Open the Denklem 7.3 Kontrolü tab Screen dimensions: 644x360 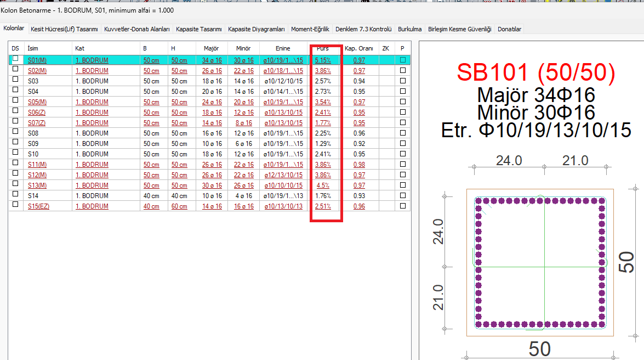[x=363, y=29]
